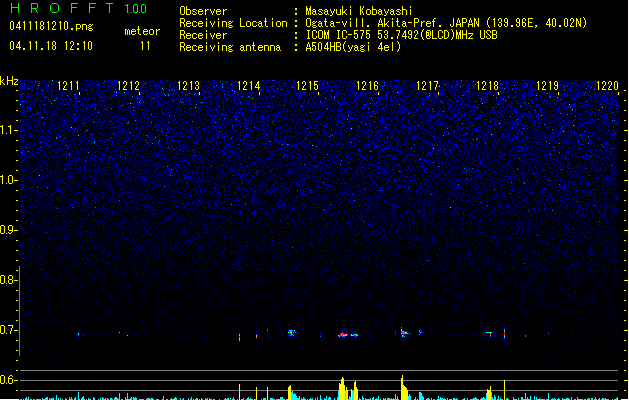The height and width of the screenshot is (400, 629).
Task: Click the 1220 time marker
Action: 607,86
